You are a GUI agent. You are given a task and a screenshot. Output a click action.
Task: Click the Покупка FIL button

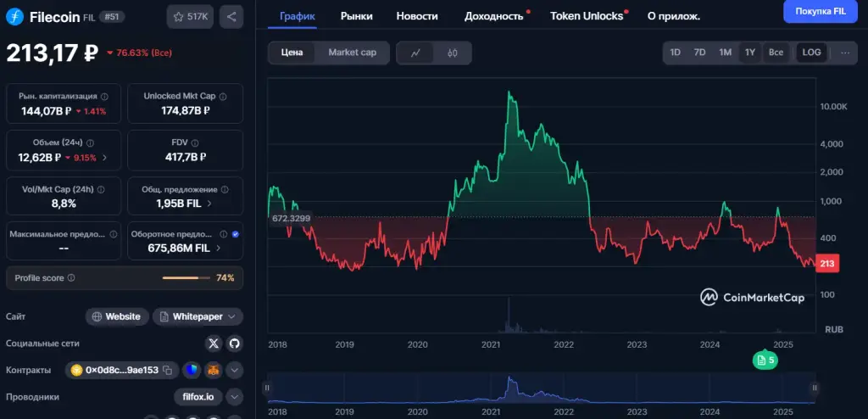(821, 12)
